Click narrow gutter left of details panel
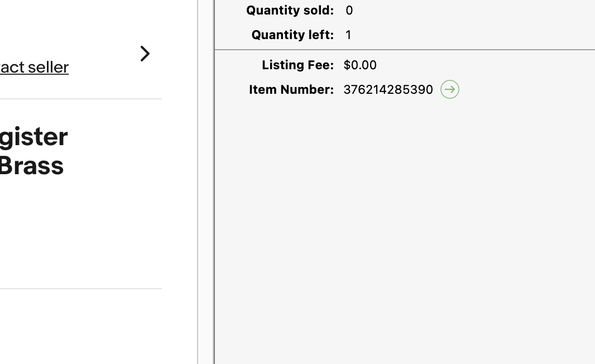 (205, 182)
